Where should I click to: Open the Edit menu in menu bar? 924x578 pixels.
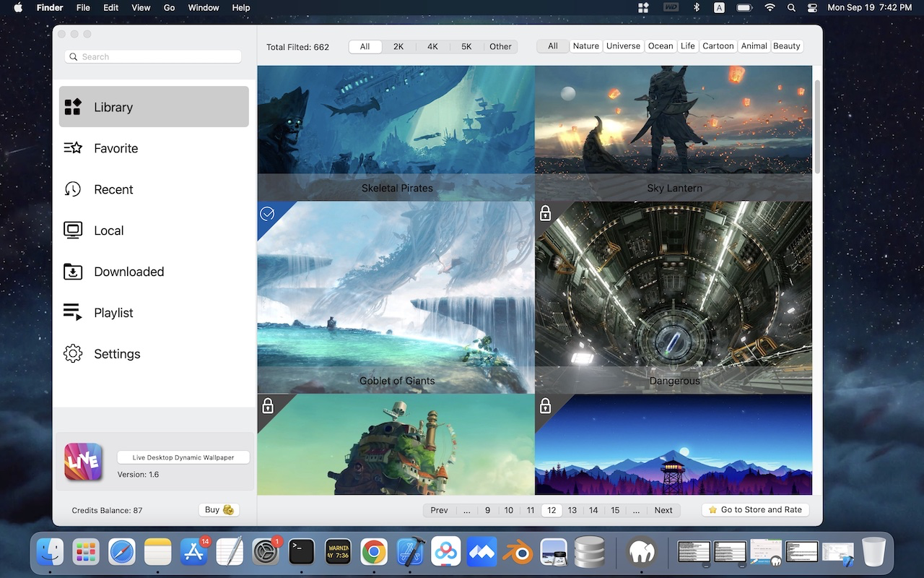(x=110, y=8)
